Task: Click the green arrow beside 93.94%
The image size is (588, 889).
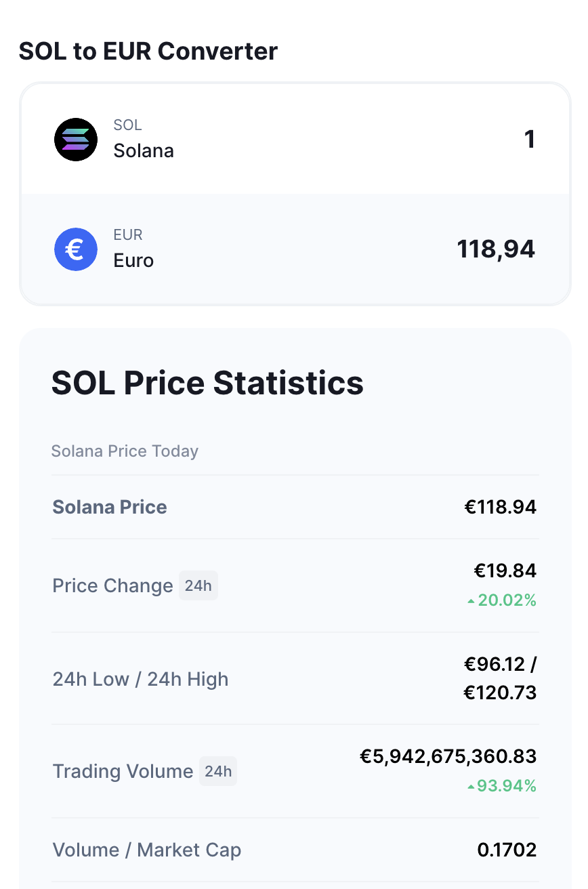Action: pos(471,787)
